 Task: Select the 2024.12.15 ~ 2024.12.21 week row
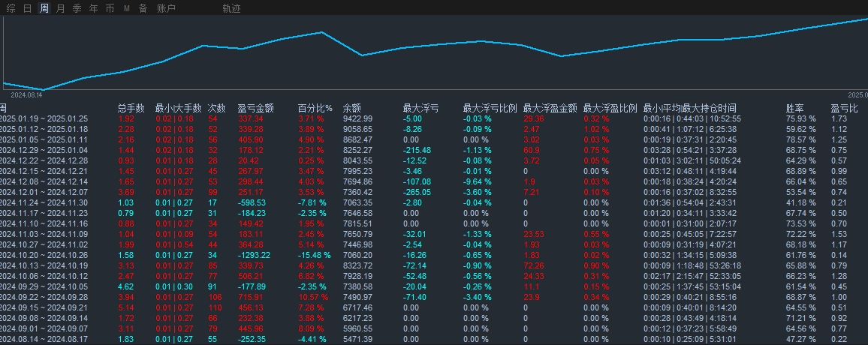point(434,171)
